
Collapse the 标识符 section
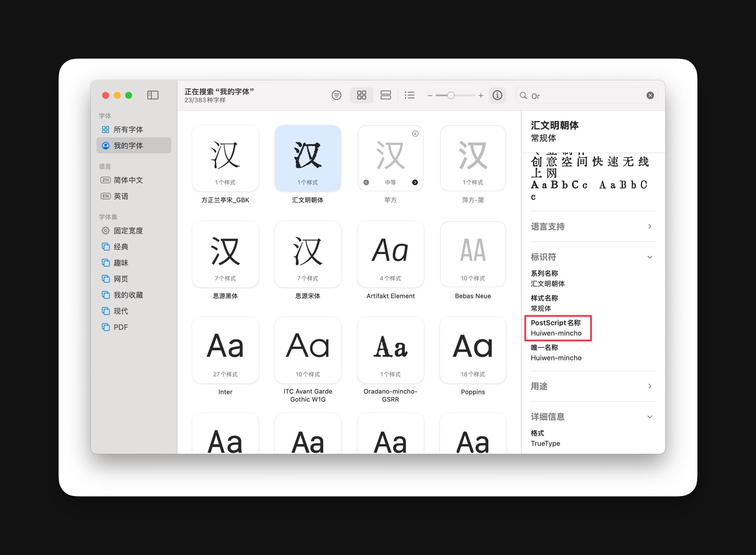click(649, 257)
